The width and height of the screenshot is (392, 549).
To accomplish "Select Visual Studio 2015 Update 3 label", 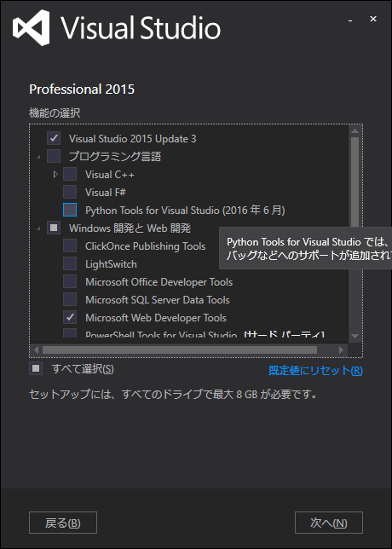I will (x=133, y=139).
